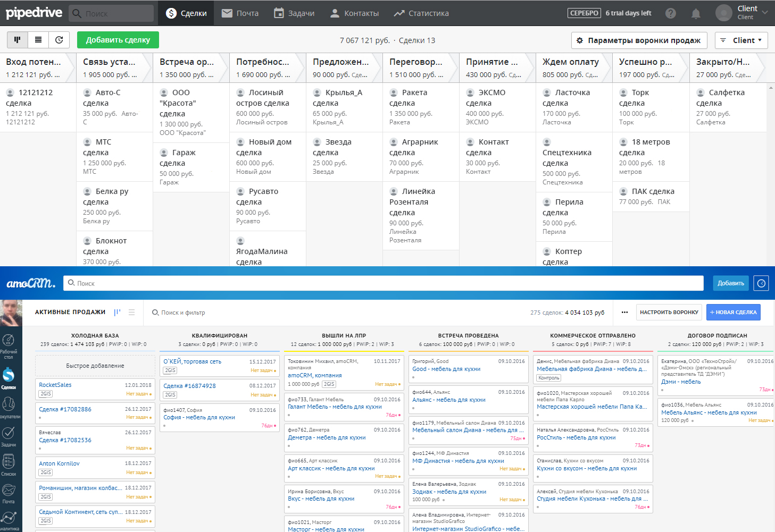This screenshot has height=532, width=775.
Task: Switch Pipedrive to list view
Action: click(x=38, y=40)
